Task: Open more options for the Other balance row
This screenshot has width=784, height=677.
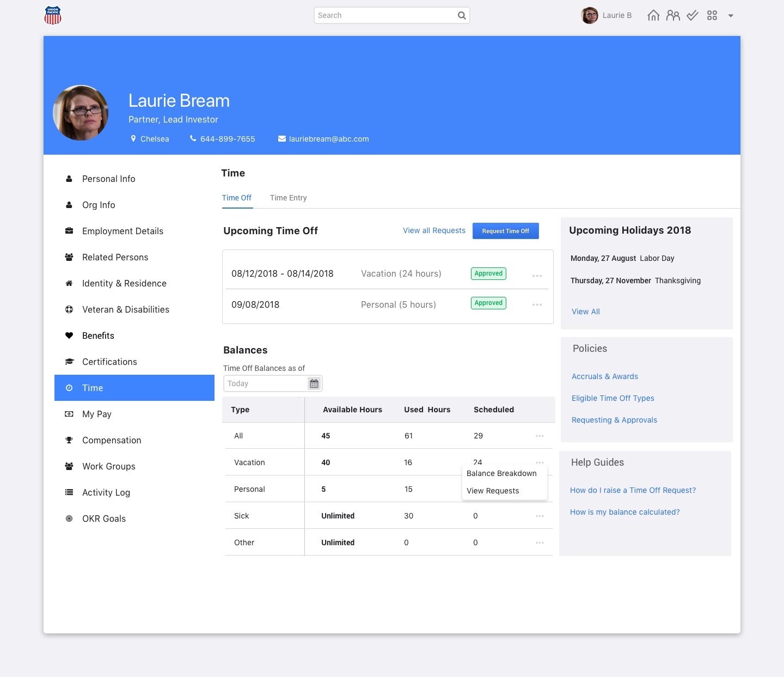Action: click(x=540, y=542)
